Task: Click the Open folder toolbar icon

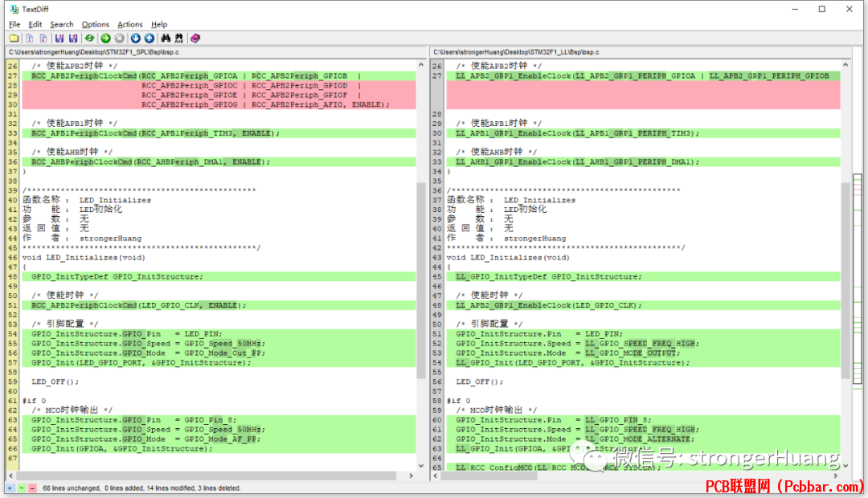Action: (x=14, y=39)
